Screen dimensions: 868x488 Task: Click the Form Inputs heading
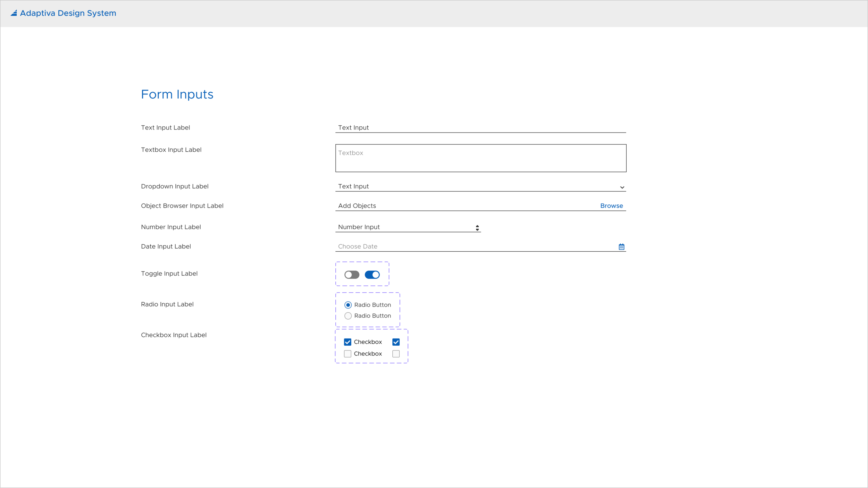tap(177, 94)
